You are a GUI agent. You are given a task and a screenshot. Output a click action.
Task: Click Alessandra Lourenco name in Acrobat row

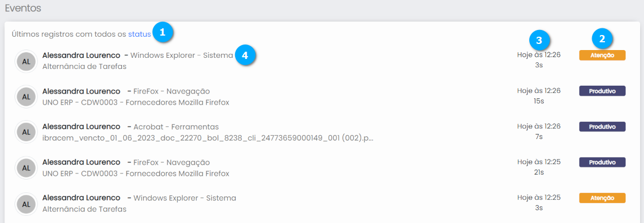81,127
